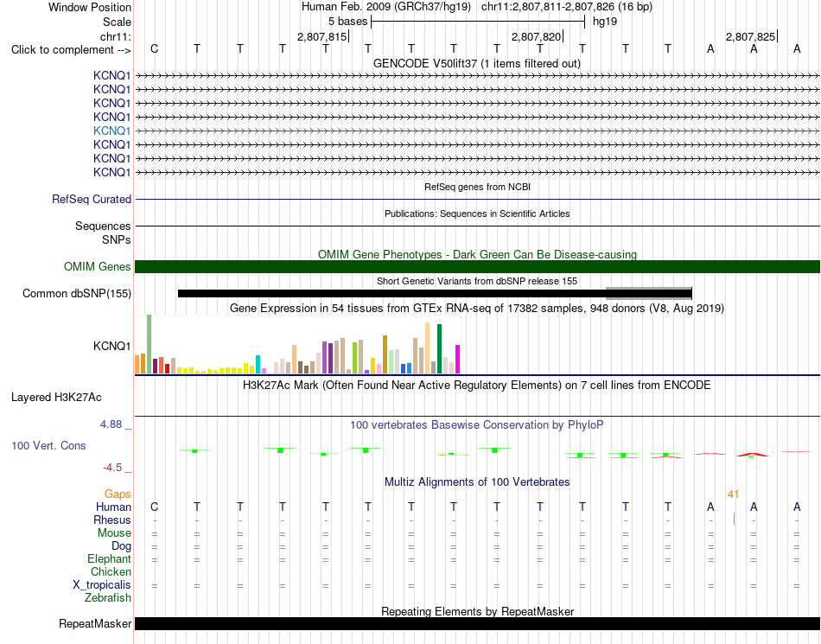The image size is (821, 644).
Task: Click the Mouse species label
Action: click(114, 533)
